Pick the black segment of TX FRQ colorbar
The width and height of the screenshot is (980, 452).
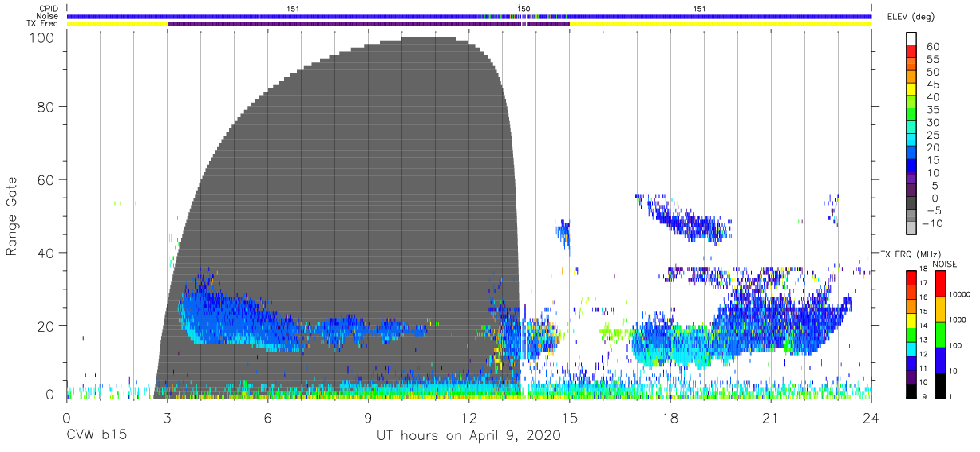911,390
